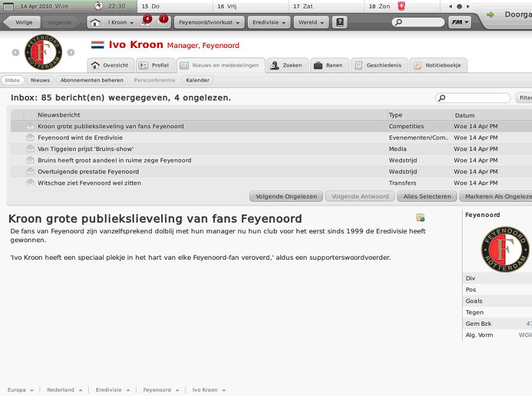Click envelope icon of 'Overtuigende prestatie Feyenoord'
The height and width of the screenshot is (397, 532).
click(x=30, y=172)
